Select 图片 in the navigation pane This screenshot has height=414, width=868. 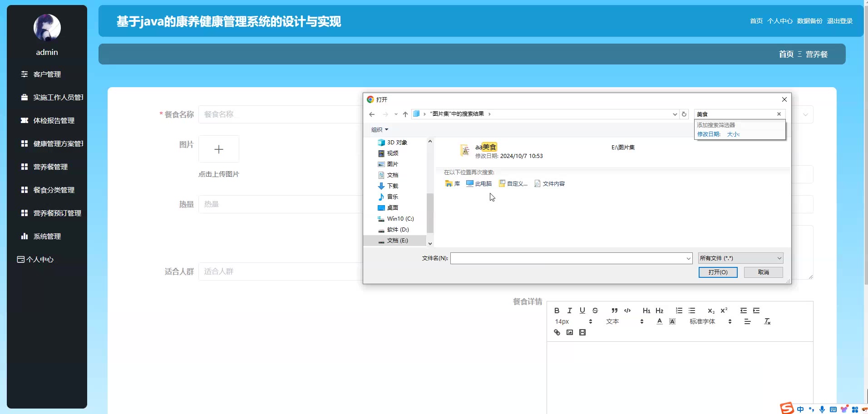[x=388, y=164]
